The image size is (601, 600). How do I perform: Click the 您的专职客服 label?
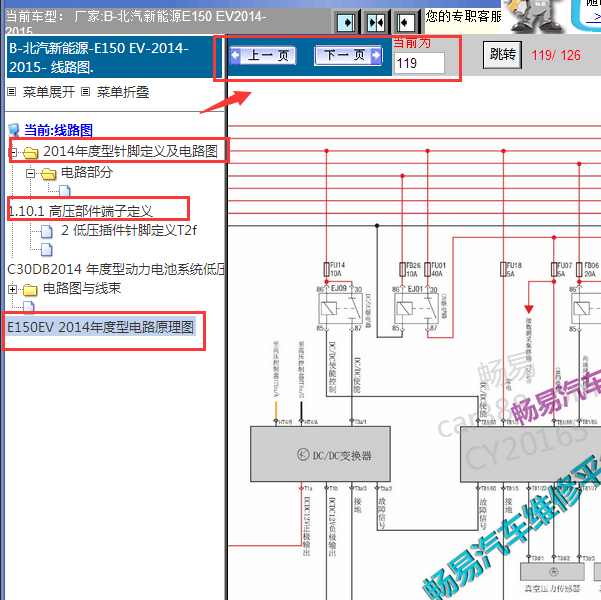[x=463, y=16]
